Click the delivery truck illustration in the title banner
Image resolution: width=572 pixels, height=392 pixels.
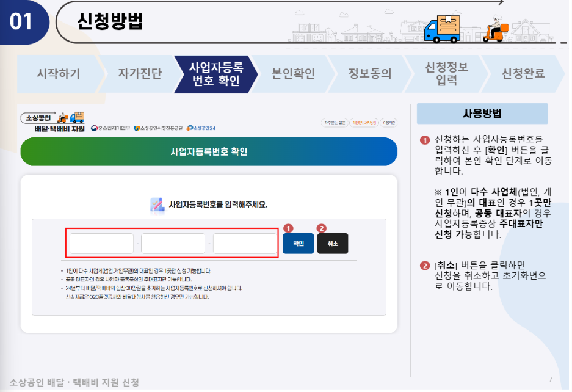[x=443, y=29]
